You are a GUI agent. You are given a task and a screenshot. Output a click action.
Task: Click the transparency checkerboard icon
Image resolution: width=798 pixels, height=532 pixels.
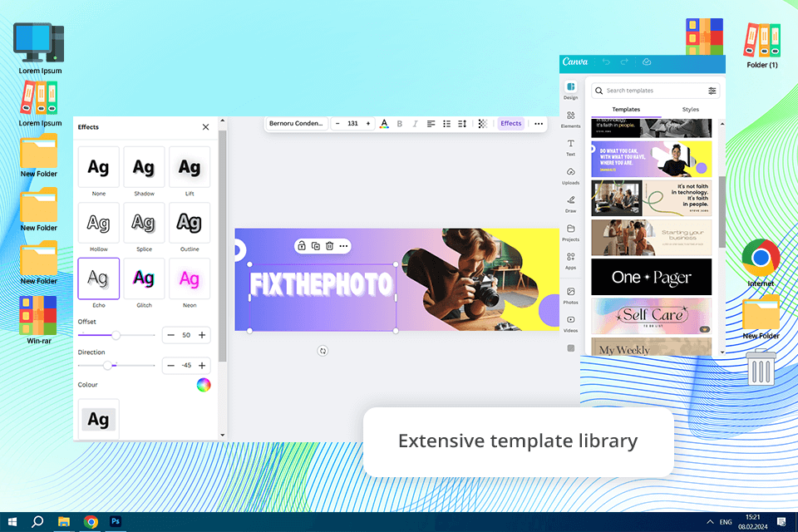pos(482,123)
